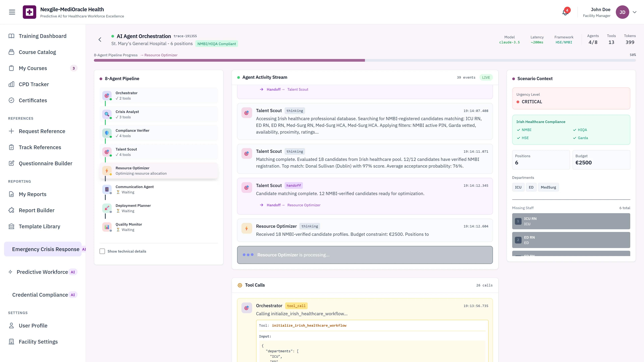644x362 pixels.
Task: Follow the Handoff Resource Optimizer link
Action: [304, 205]
